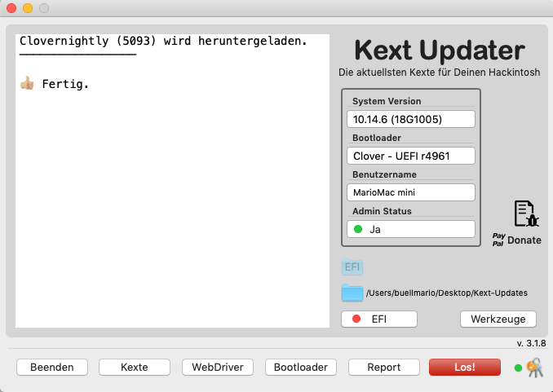
Task: Click the red dot inside EFI button
Action: point(356,319)
